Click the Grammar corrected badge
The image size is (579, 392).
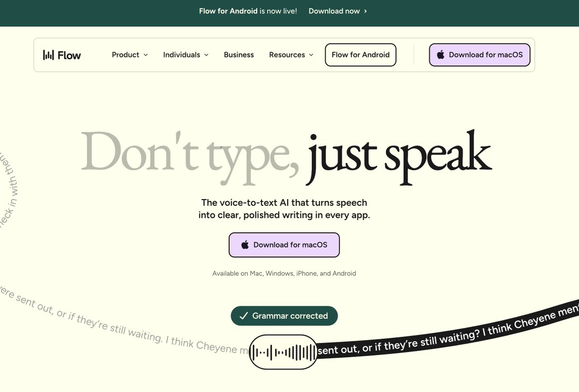coord(284,316)
